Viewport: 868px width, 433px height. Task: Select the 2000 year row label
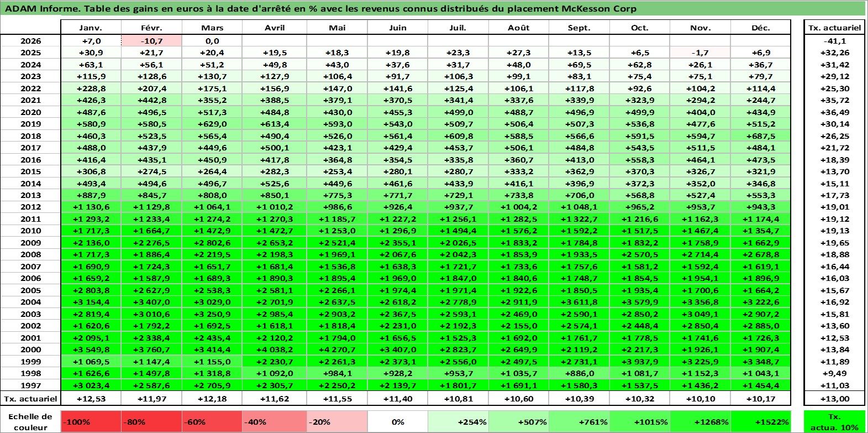click(30, 349)
